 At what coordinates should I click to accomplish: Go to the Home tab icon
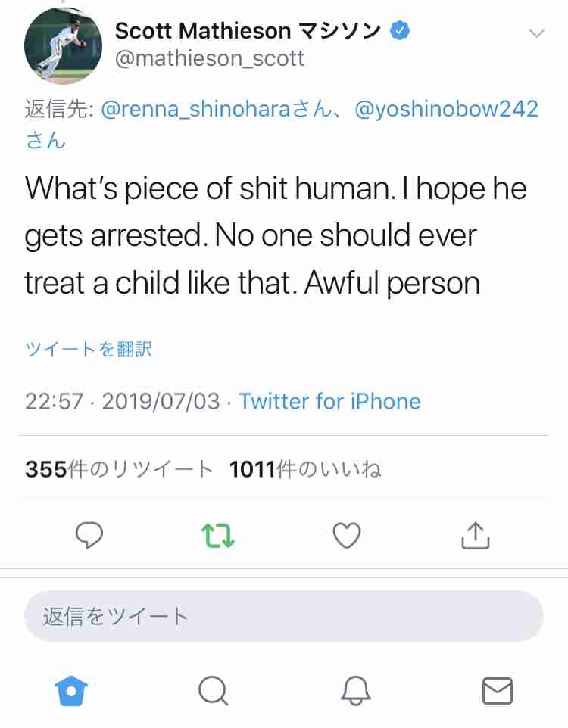pyautogui.click(x=71, y=691)
